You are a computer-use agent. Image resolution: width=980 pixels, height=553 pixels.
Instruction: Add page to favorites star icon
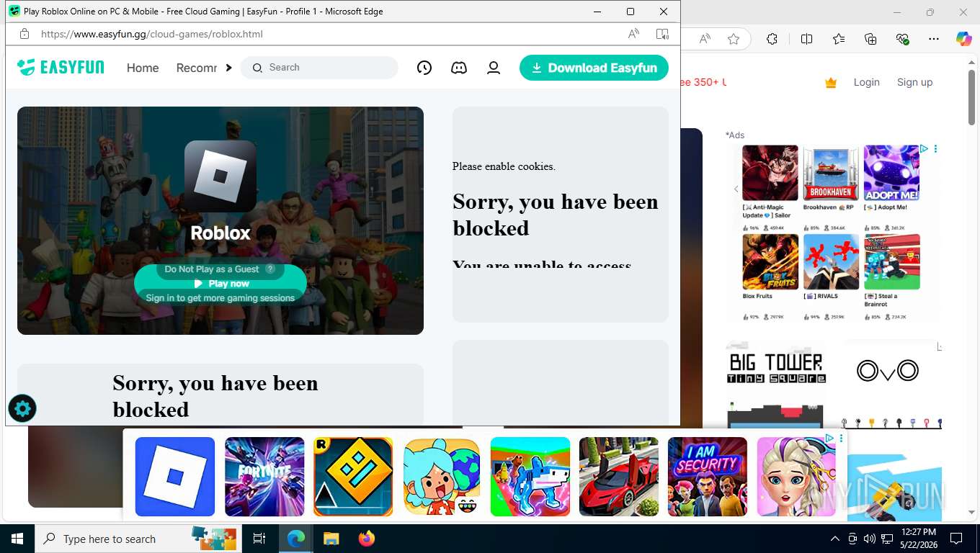(x=734, y=39)
